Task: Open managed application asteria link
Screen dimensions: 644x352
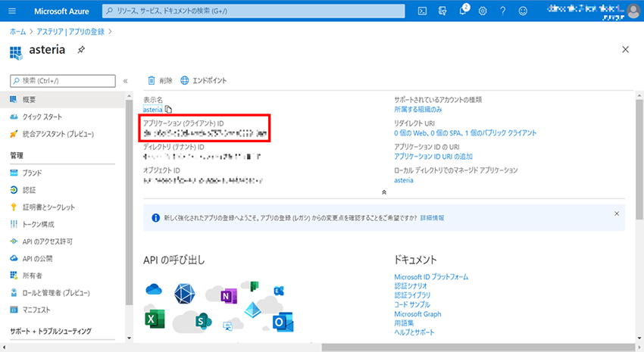Action: coord(404,180)
